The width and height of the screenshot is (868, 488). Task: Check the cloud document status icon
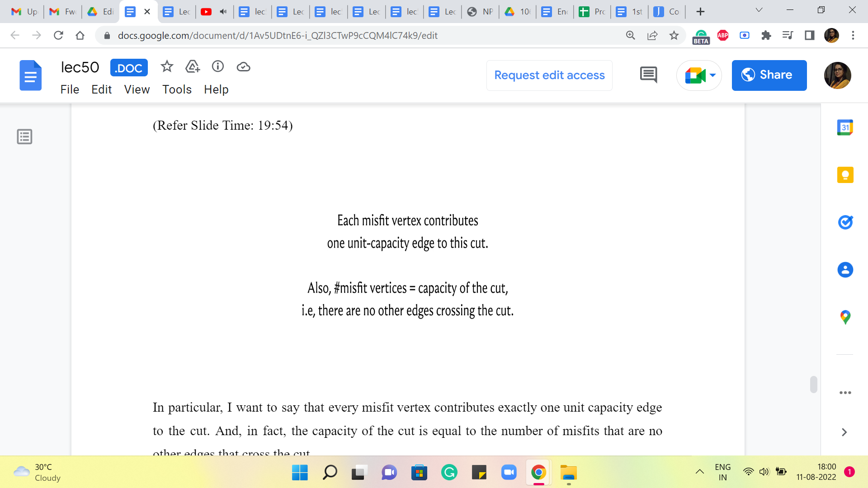(243, 67)
